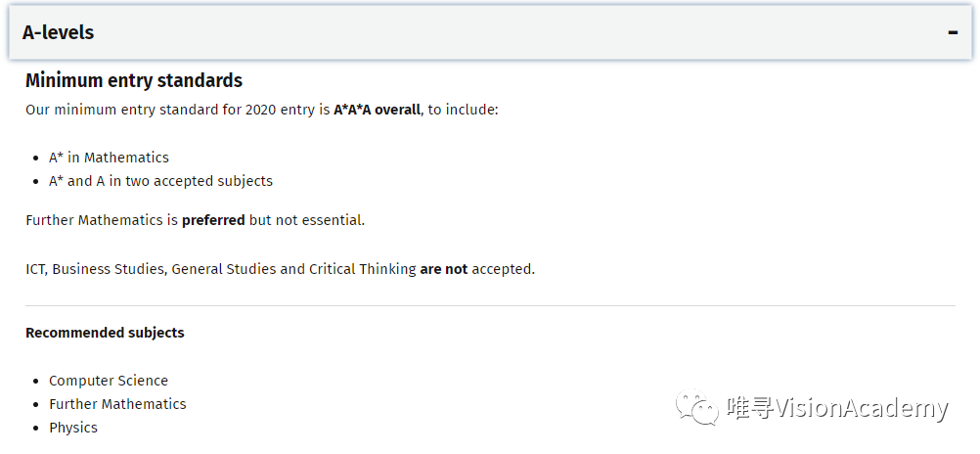Click the bold words are not
980x454 pixels.
point(443,269)
